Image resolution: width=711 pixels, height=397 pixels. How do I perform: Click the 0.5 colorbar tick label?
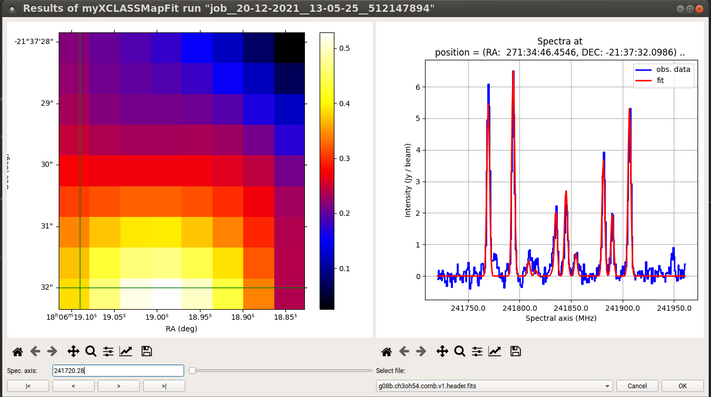tap(345, 48)
